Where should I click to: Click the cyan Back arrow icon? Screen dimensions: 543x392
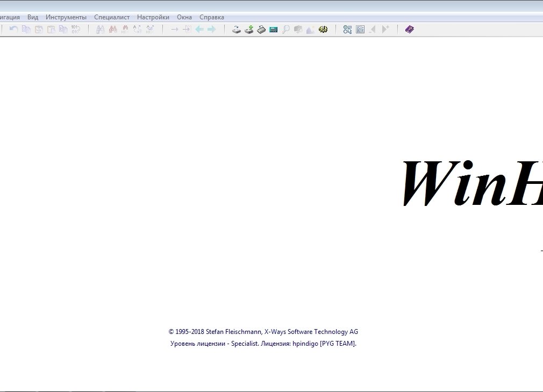(199, 30)
